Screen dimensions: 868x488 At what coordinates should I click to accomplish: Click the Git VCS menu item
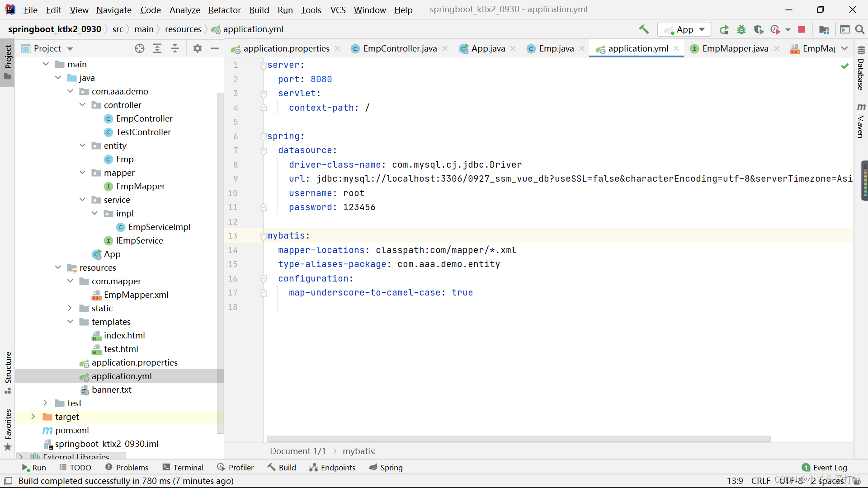(338, 9)
